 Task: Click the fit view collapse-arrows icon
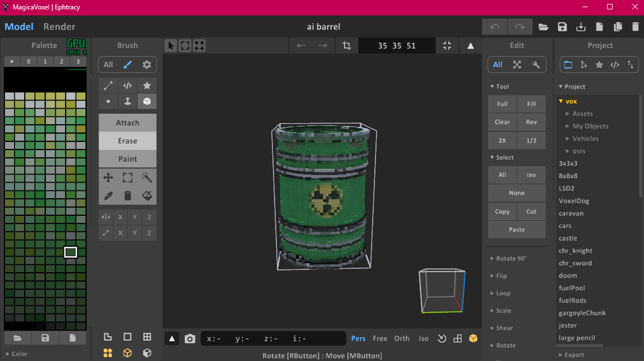click(447, 46)
